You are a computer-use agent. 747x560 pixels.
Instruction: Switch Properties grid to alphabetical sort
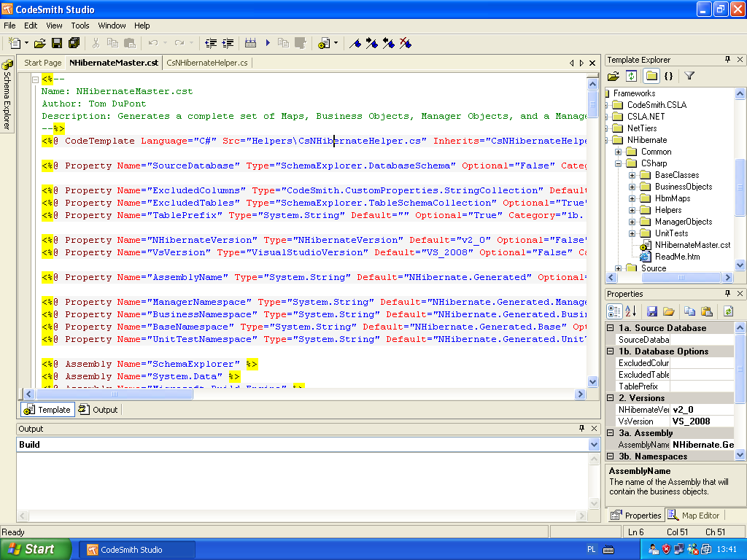click(631, 311)
